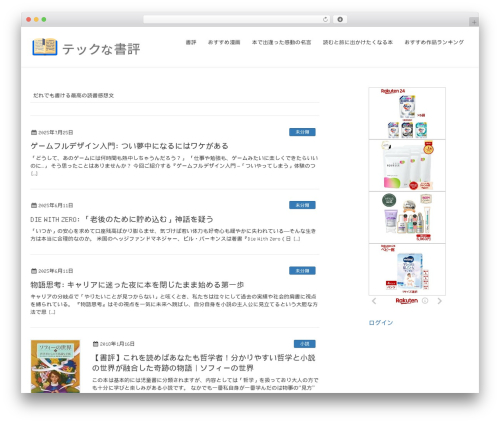The width and height of the screenshot is (500, 423).
Task: Open the 書評 menu item
Action: [x=191, y=42]
